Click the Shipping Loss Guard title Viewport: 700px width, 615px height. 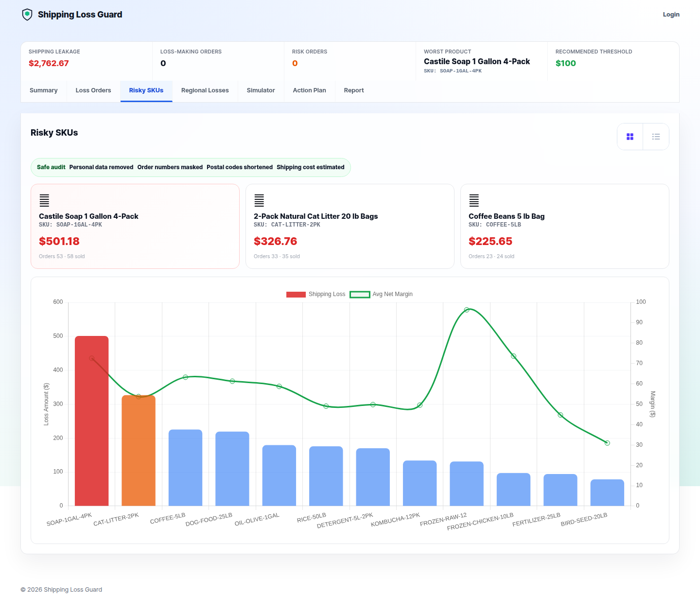(80, 15)
